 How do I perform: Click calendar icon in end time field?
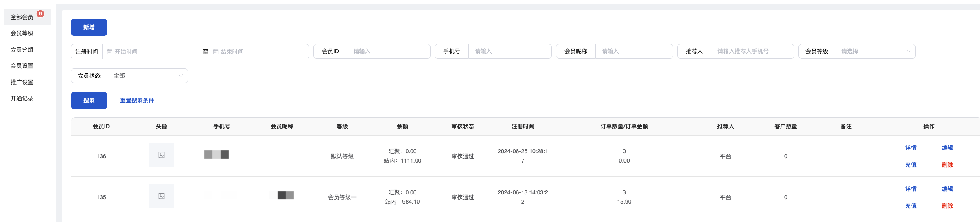tap(216, 52)
